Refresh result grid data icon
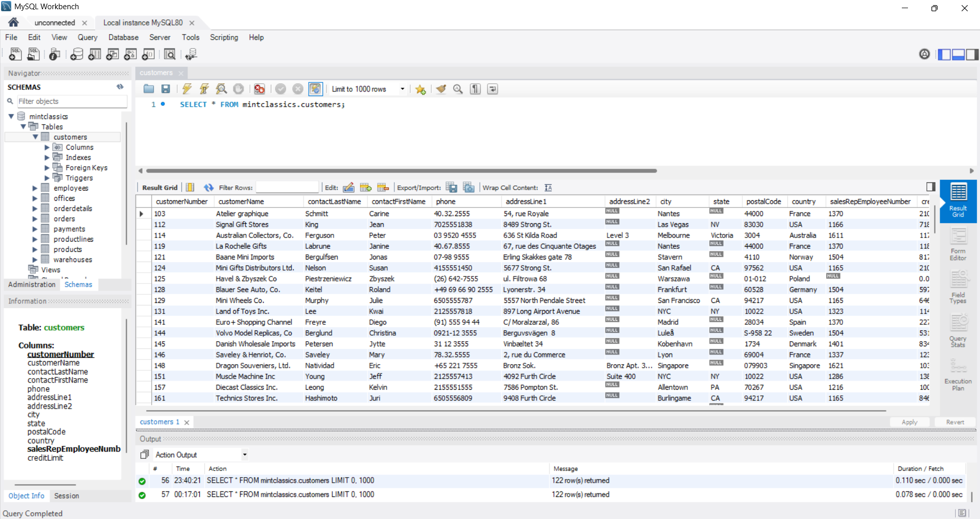The image size is (980, 519). point(208,187)
